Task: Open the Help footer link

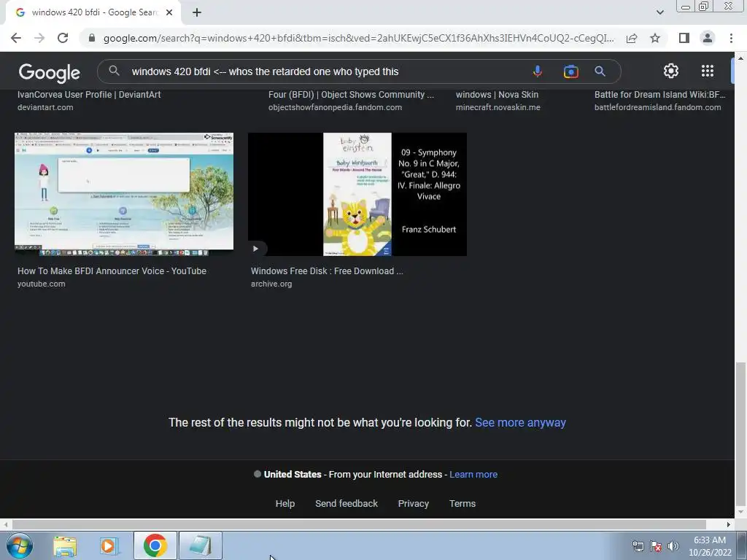Action: (285, 504)
